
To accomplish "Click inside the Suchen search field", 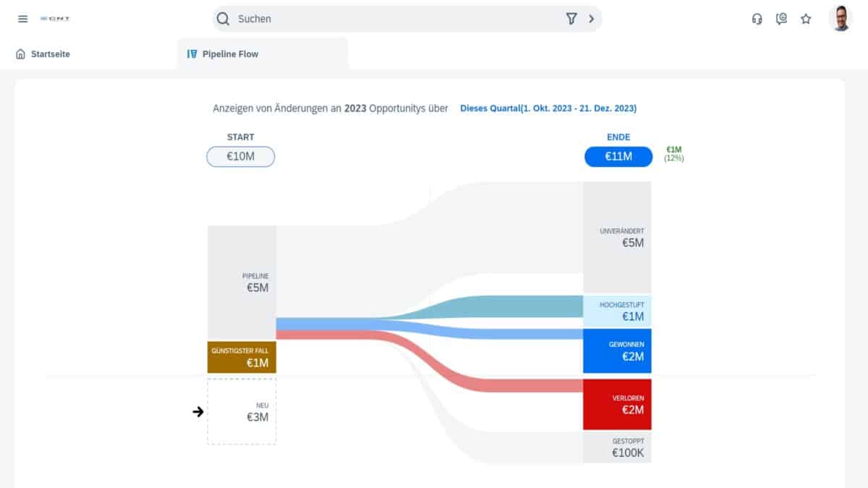I will (325, 19).
